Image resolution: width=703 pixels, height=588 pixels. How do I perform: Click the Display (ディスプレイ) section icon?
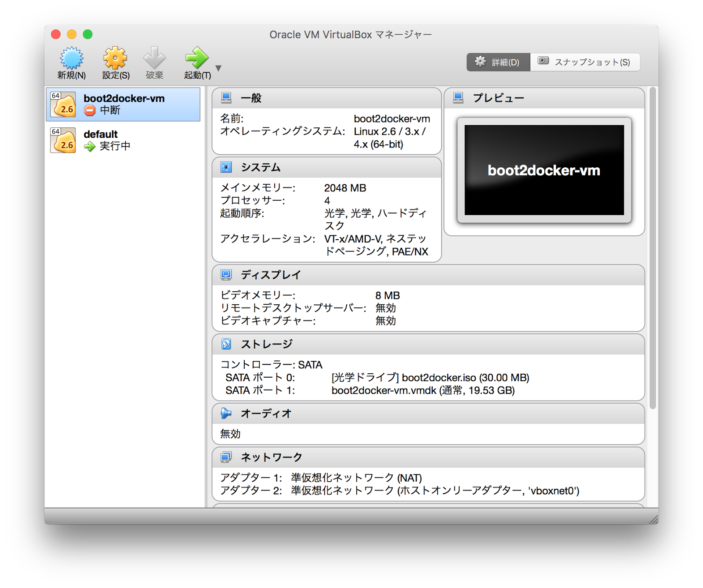(x=226, y=275)
